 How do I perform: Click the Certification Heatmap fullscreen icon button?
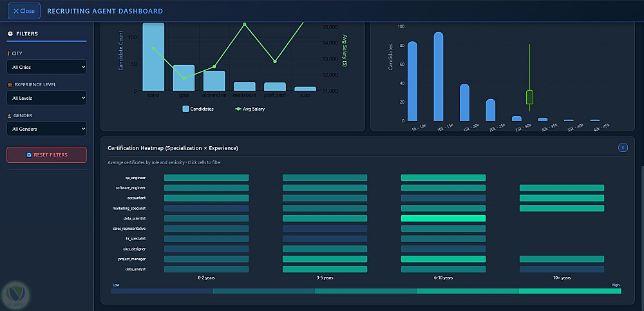[x=623, y=147]
